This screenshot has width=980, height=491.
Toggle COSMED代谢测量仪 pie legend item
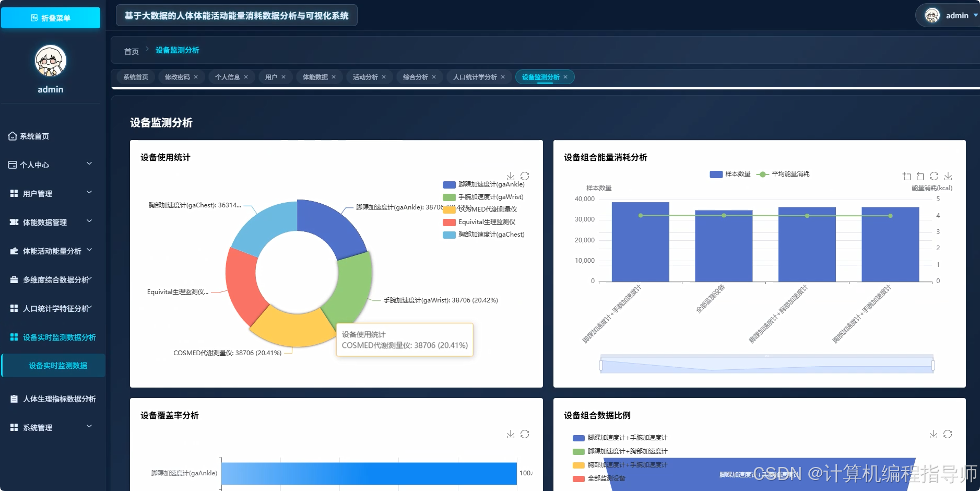480,209
